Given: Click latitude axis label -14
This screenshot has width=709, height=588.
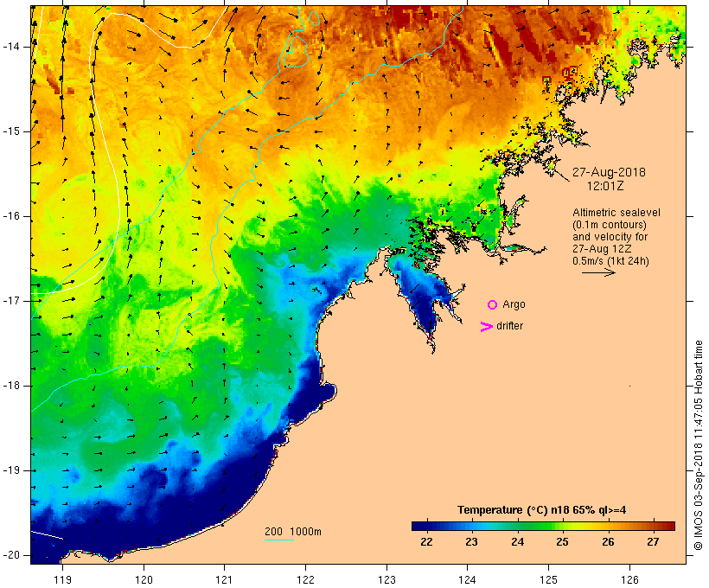Looking at the screenshot, I should point(11,47).
